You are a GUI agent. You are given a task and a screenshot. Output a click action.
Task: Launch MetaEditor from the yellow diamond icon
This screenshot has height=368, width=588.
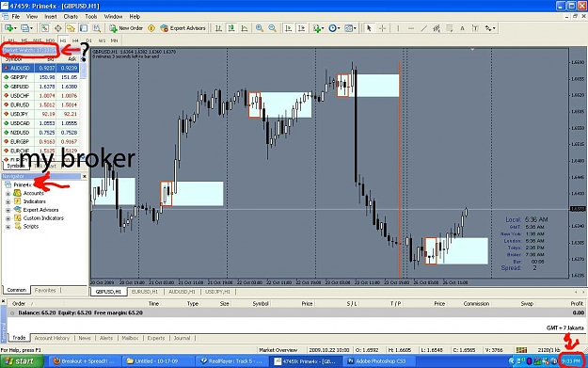(x=151, y=28)
